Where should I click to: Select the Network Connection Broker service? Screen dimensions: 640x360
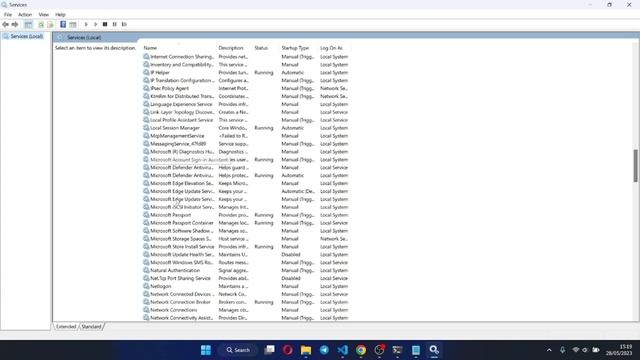[x=246, y=302]
